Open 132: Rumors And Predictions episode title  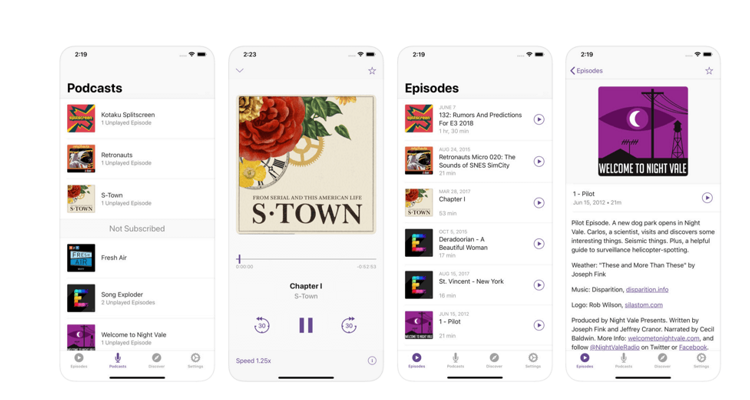[480, 119]
